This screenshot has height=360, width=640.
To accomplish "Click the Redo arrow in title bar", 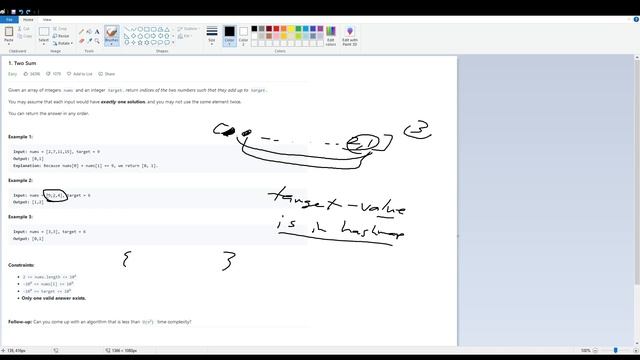I will coord(28,12).
